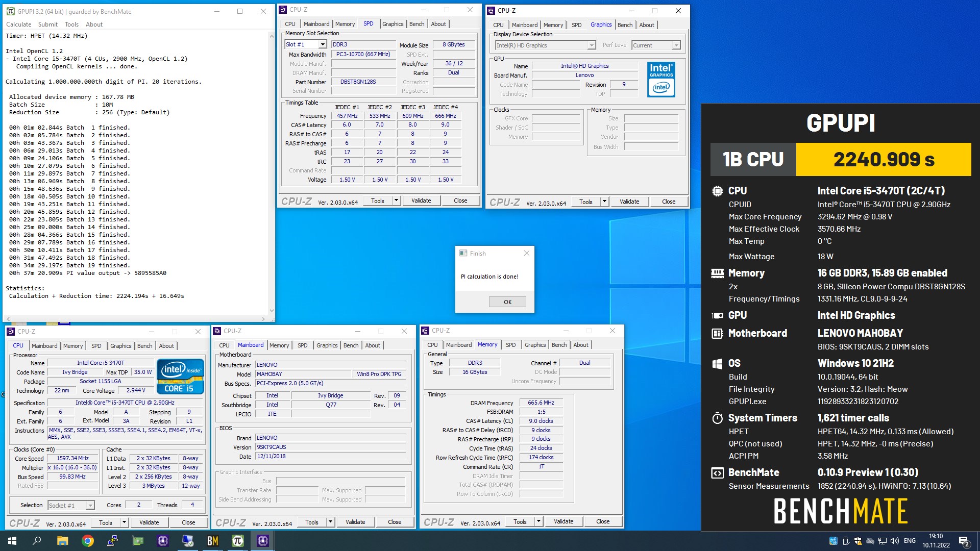The height and width of the screenshot is (551, 980).
Task: Click Tools button in CPU-Z CPU window
Action: coord(106,523)
